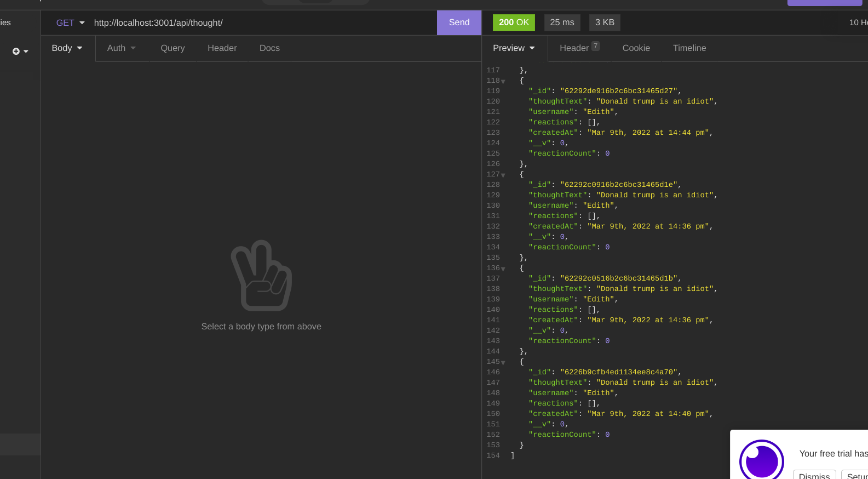This screenshot has width=868, height=479.
Task: Collapse the JSON object at line 118
Action: pyautogui.click(x=503, y=81)
